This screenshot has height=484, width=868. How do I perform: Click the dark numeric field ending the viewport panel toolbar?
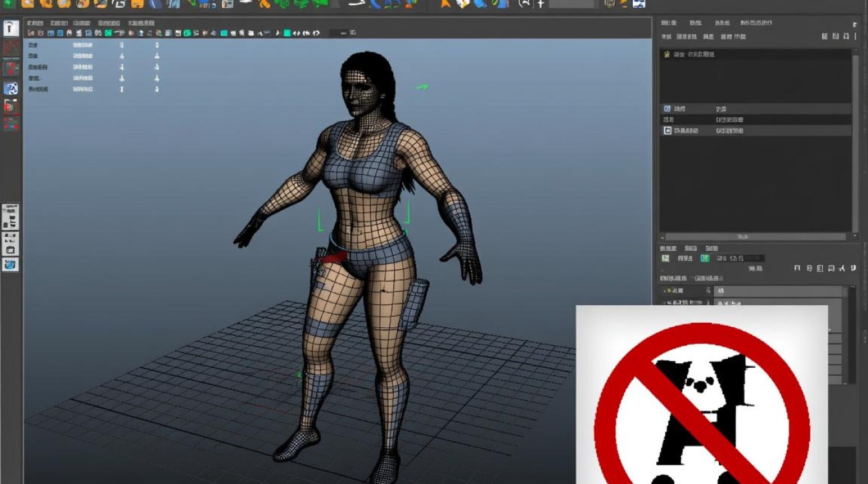click(344, 32)
